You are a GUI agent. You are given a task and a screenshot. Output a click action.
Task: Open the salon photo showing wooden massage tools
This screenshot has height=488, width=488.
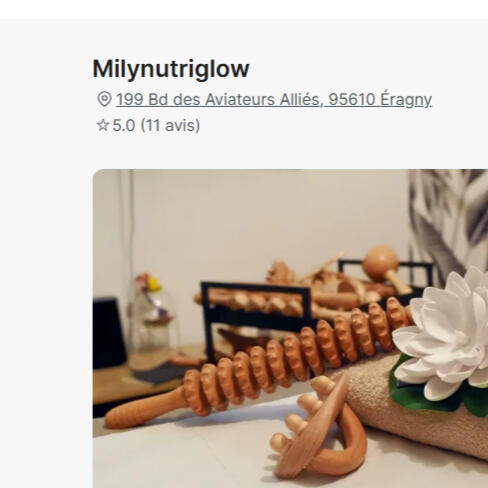[290, 329]
